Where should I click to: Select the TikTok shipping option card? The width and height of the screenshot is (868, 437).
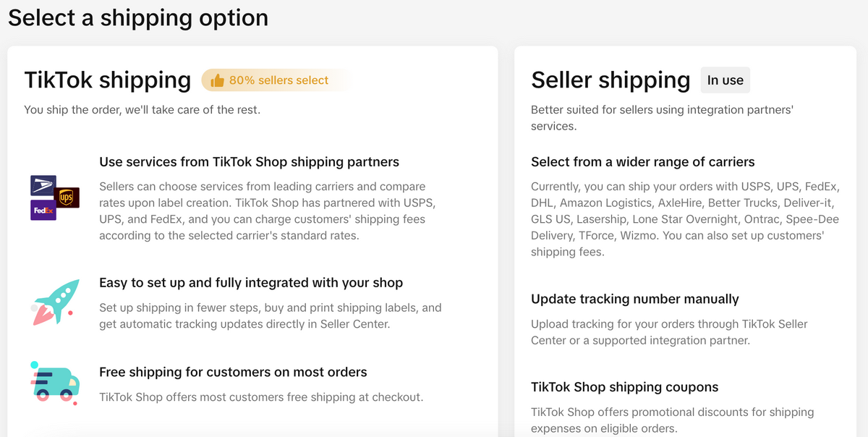(x=252, y=239)
